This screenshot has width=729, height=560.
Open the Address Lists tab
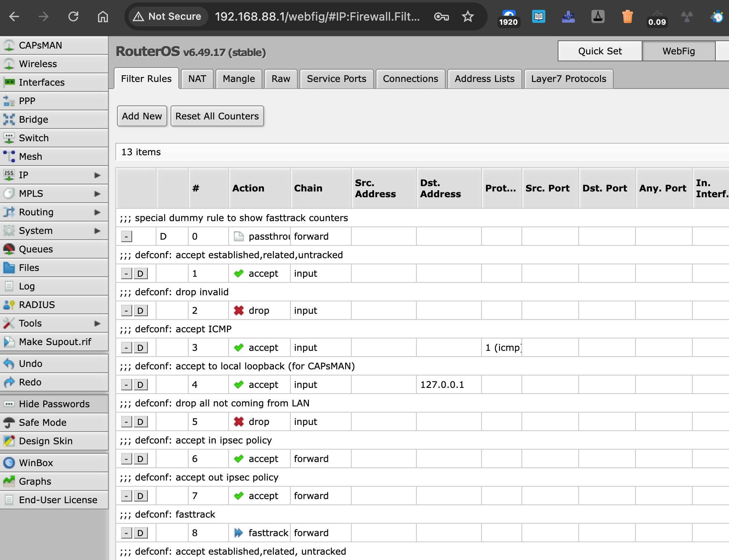tap(485, 79)
